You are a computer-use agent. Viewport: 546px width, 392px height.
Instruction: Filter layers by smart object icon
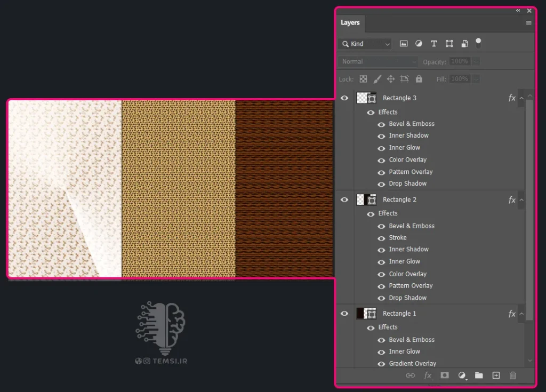point(464,44)
